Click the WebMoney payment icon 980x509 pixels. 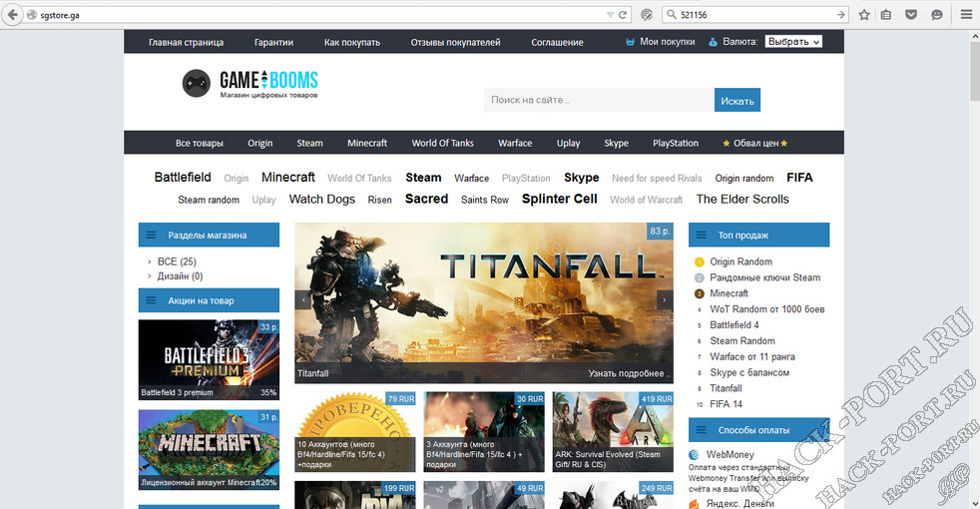(694, 454)
